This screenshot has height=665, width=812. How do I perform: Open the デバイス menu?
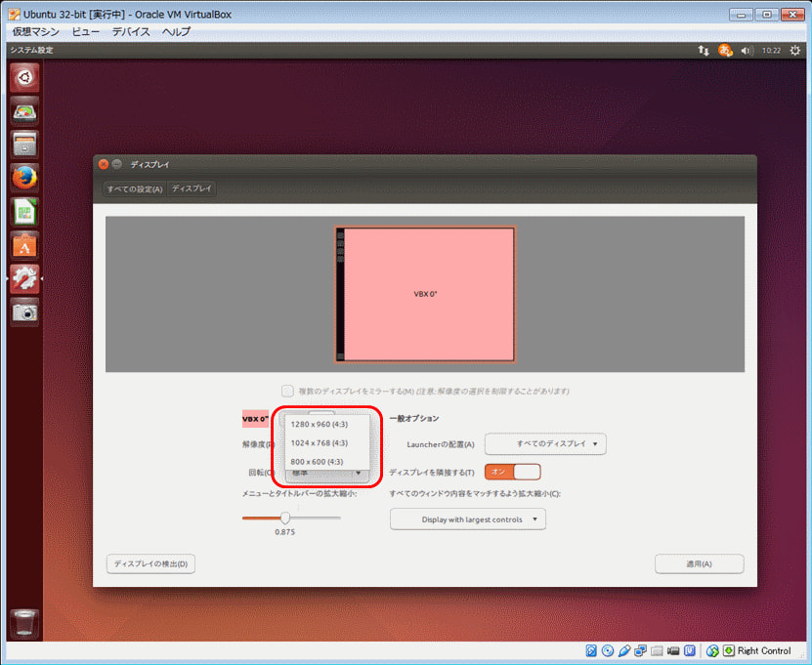[131, 31]
